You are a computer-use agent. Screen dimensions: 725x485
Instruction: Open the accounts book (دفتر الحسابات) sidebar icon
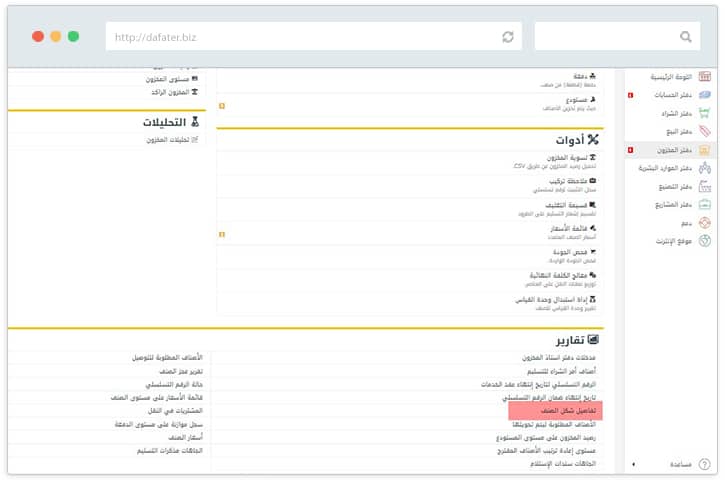pyautogui.click(x=704, y=95)
